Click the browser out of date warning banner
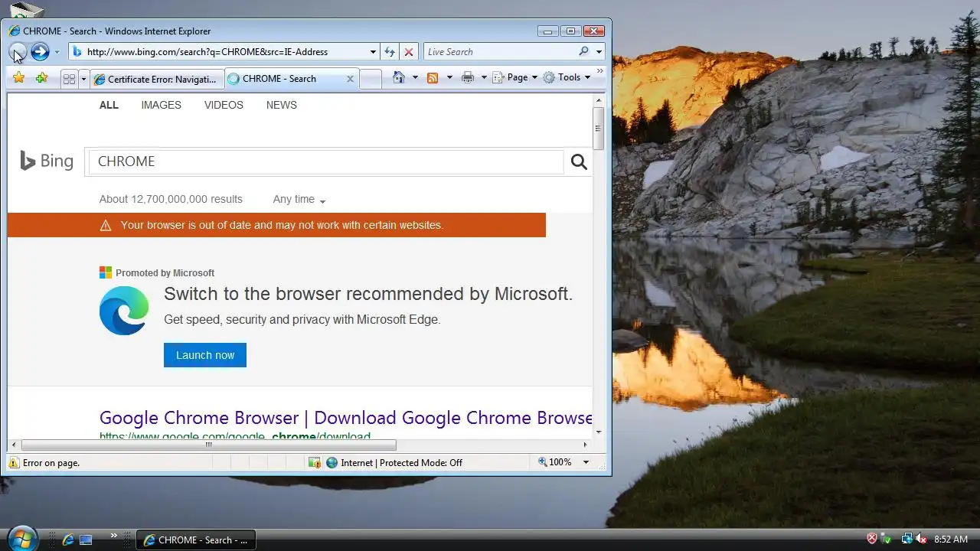 click(x=276, y=225)
